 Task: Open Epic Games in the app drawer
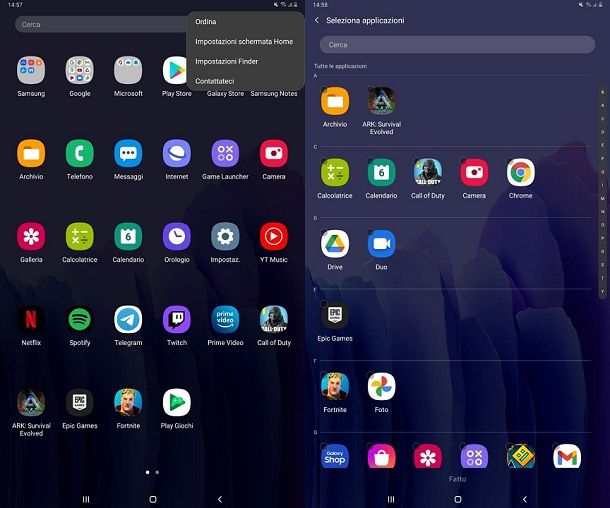click(80, 403)
